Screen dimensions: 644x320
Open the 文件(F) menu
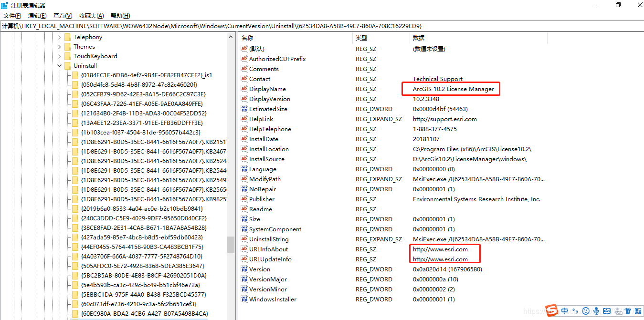12,16
